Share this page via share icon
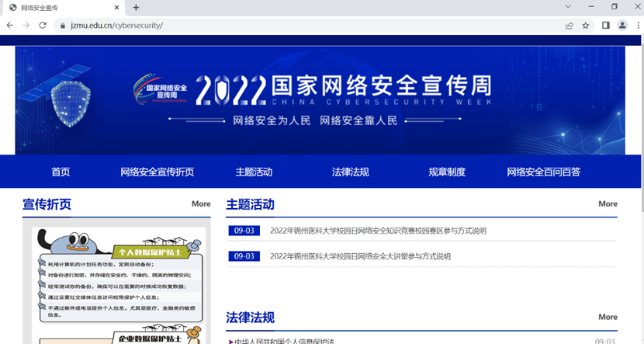The height and width of the screenshot is (344, 644). click(x=570, y=26)
